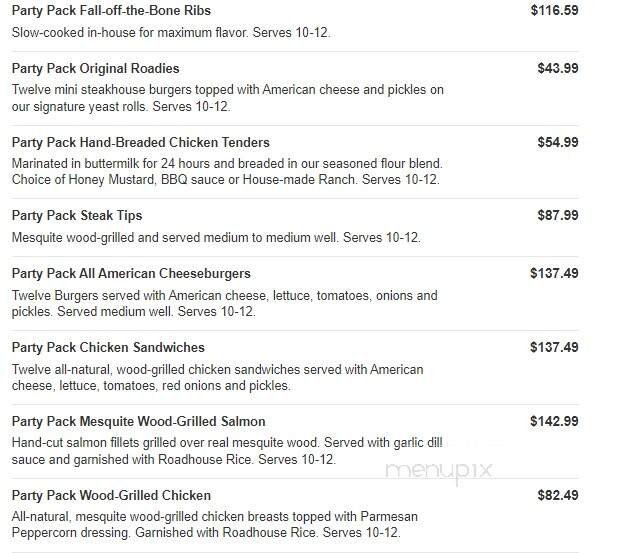Click the $54.99 chicken tenders price

point(558,143)
